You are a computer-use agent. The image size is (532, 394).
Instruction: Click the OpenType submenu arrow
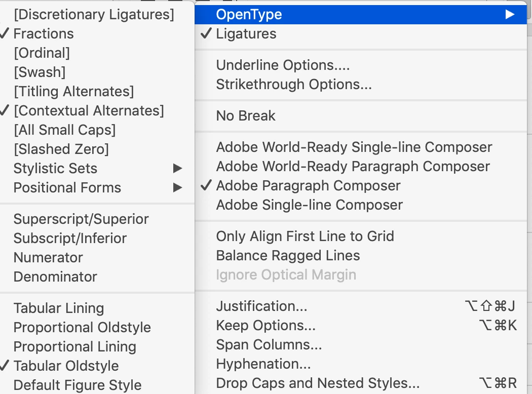click(x=510, y=15)
